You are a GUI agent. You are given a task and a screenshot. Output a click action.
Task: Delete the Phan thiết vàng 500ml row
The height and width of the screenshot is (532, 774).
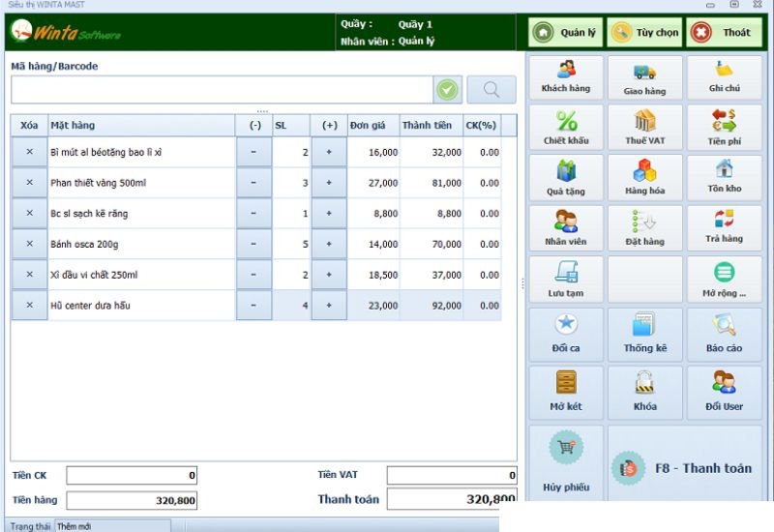tap(30, 183)
